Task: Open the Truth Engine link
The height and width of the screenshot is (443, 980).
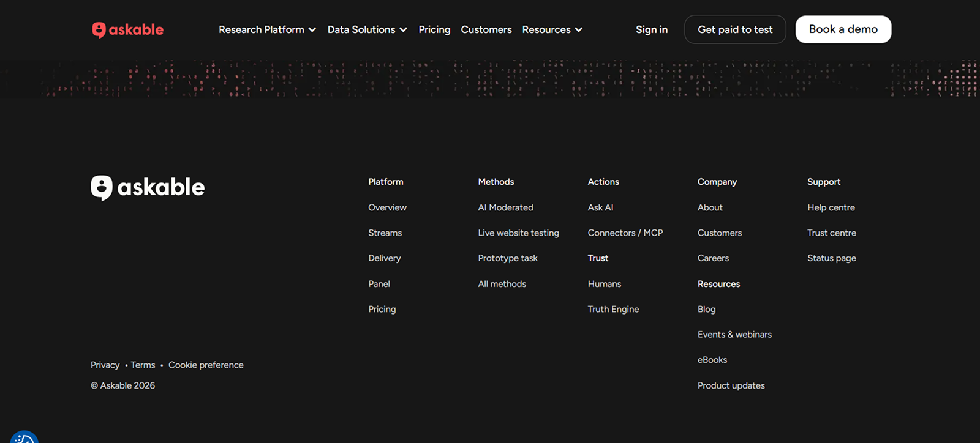Action: [x=613, y=309]
